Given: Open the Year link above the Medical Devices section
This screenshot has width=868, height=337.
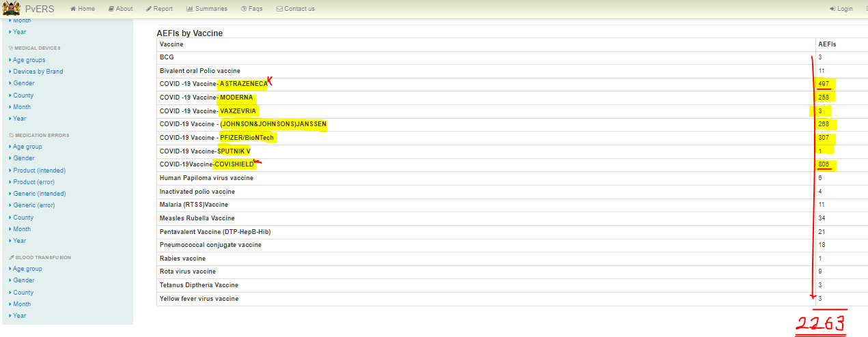Looking at the screenshot, I should coord(19,32).
